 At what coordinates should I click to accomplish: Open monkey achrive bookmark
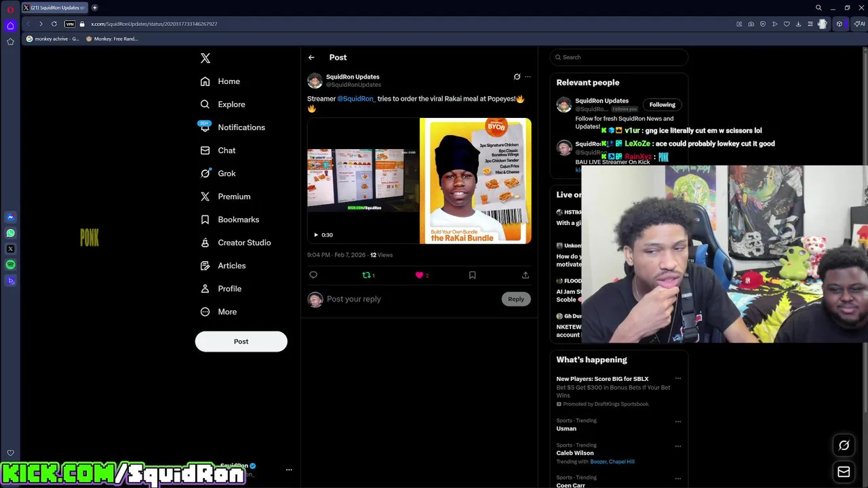(x=52, y=39)
